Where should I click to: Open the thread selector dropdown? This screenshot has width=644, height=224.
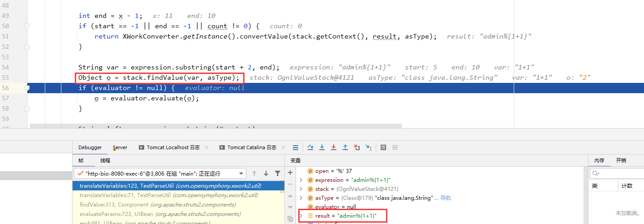coord(242,173)
